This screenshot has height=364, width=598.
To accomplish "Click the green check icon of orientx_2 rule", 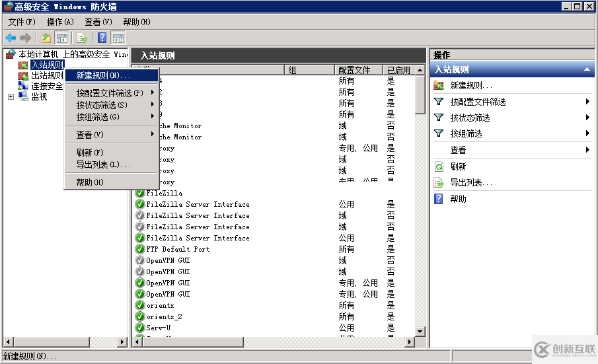I will coord(140,316).
